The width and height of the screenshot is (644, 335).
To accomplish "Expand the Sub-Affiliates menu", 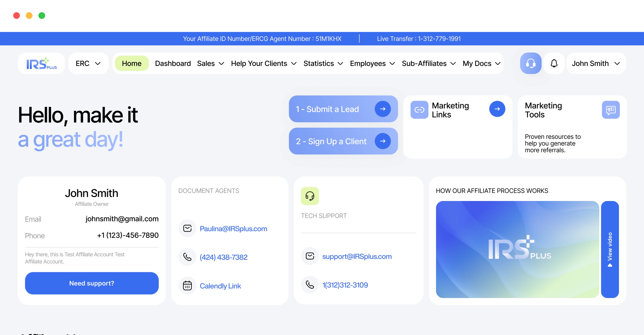I will 428,63.
